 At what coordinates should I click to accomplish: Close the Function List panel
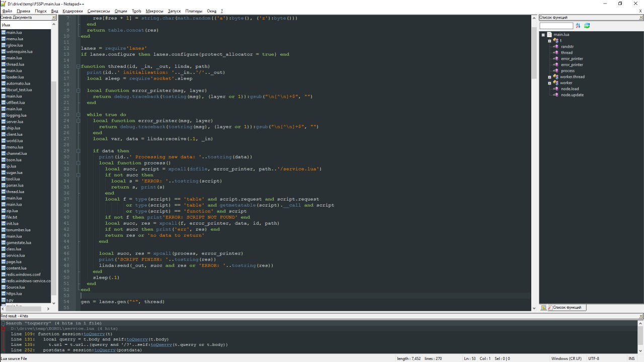pos(639,18)
